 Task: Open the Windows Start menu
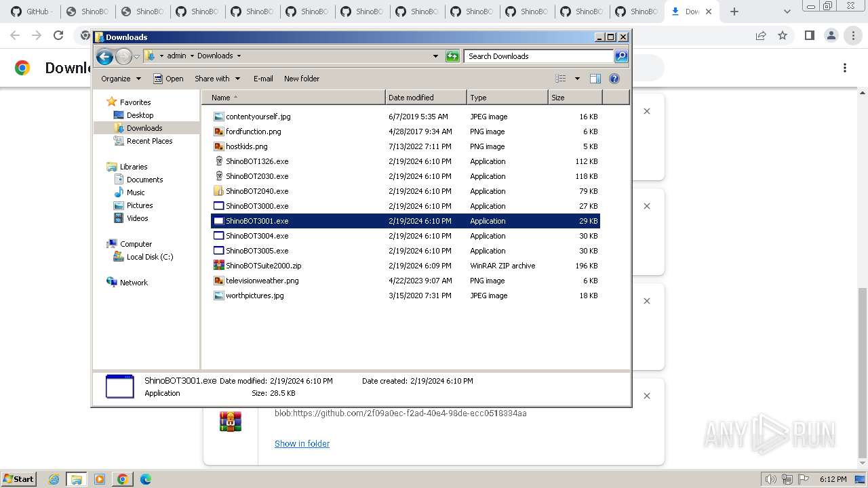point(19,479)
